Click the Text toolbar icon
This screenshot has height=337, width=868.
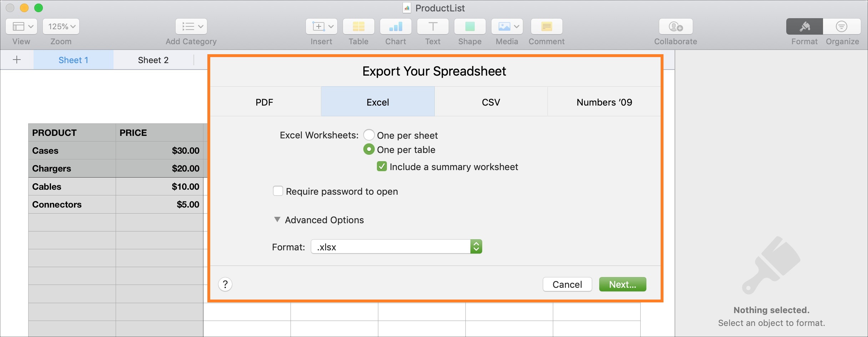[x=433, y=26]
